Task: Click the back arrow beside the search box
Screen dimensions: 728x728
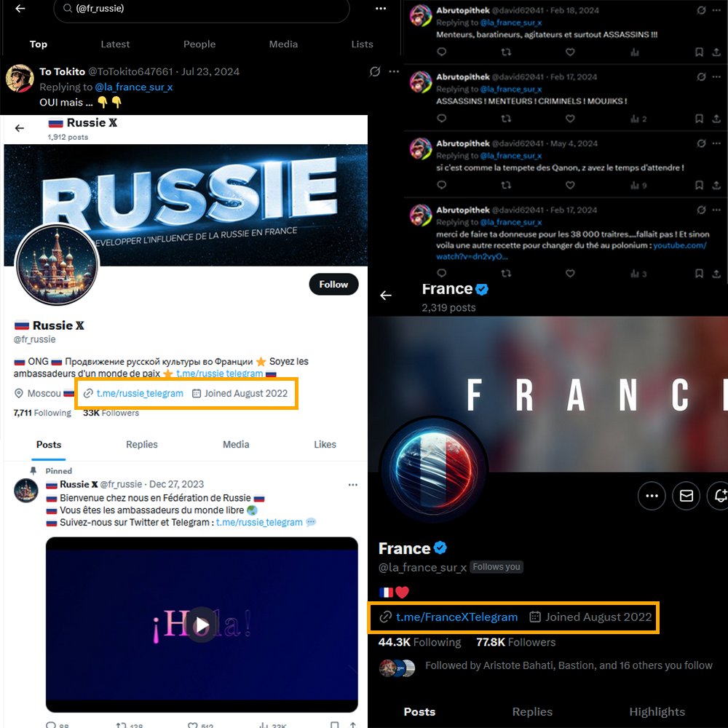Action: click(20, 8)
